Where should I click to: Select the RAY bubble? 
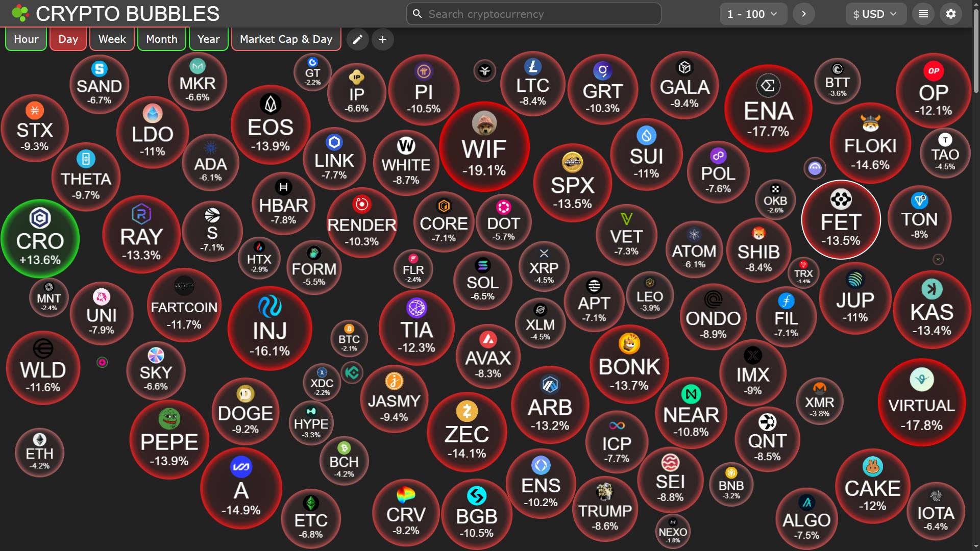point(141,234)
